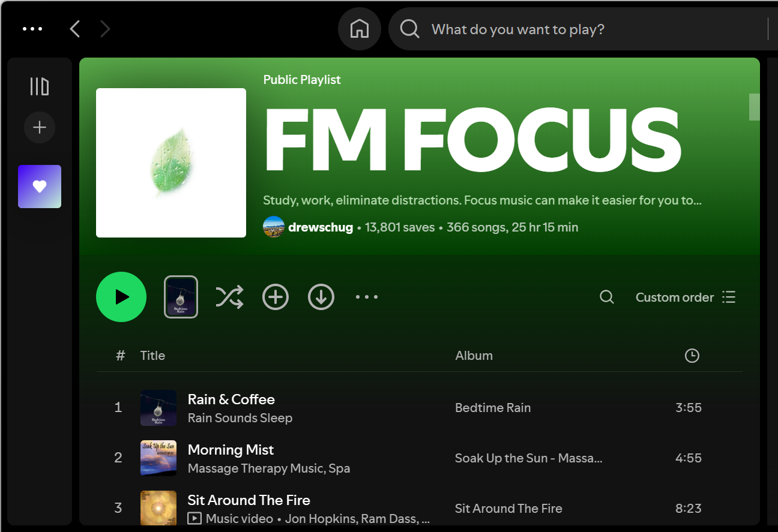Click Music video icon on Sit Around The Fire
This screenshot has height=532, width=778.
click(194, 519)
